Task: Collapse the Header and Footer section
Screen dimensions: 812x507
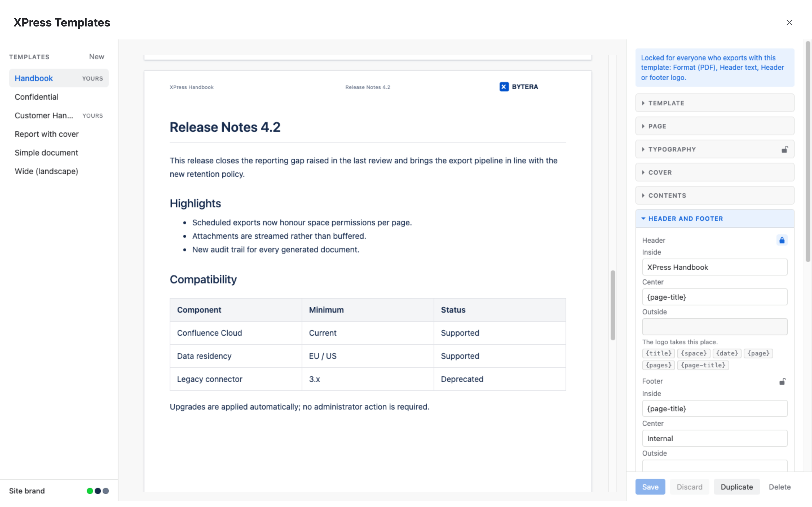Action: (x=715, y=219)
